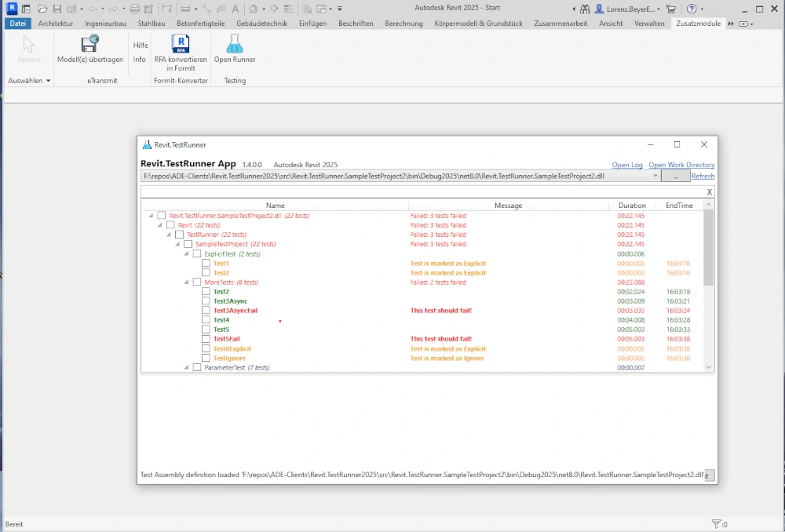
Task: Click the default 3D view house icon
Action: 254,9
